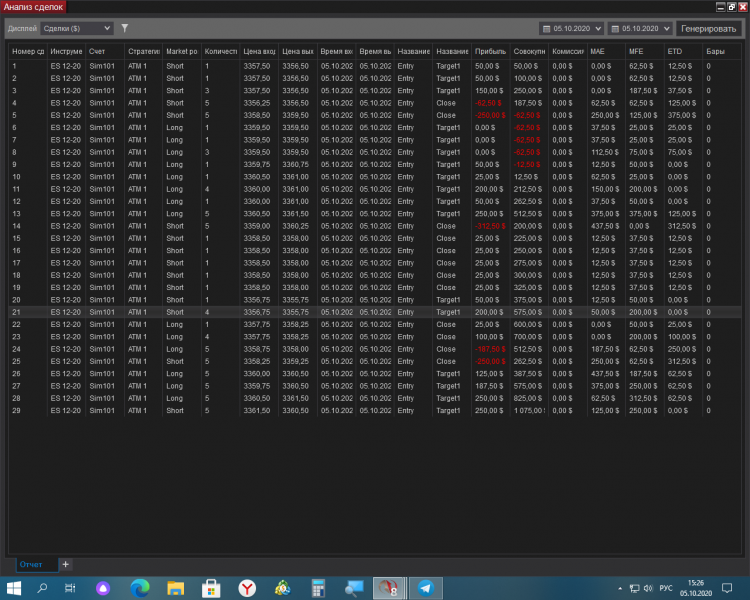Image resolution: width=750 pixels, height=600 pixels.
Task: Launch Yandex Browser from taskbar
Action: [247, 588]
